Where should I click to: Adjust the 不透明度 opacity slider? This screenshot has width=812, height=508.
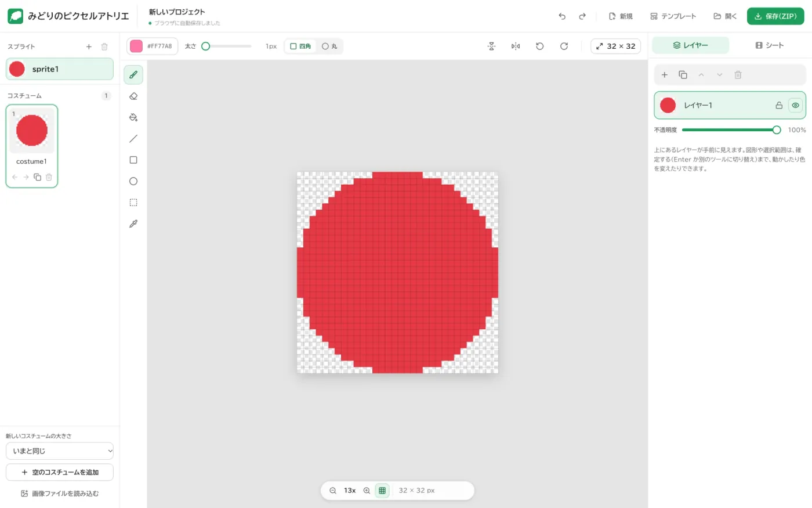[x=731, y=130]
